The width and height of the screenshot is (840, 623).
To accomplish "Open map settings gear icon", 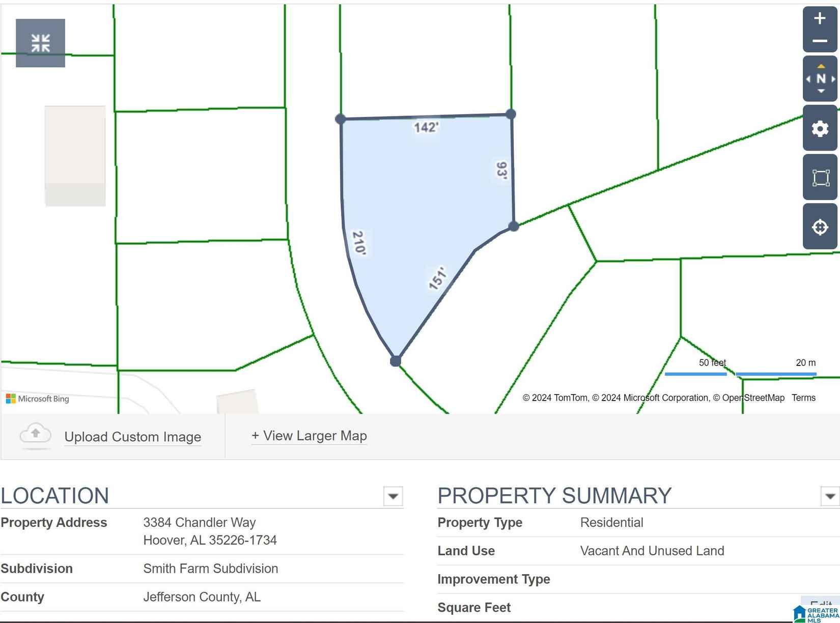I will (820, 128).
